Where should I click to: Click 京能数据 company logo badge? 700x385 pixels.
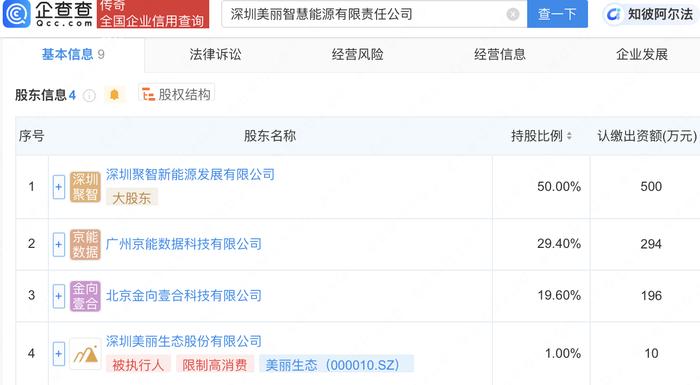[x=85, y=244]
